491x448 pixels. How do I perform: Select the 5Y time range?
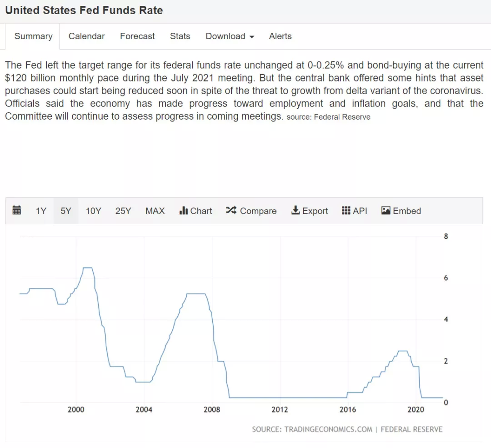click(x=66, y=211)
